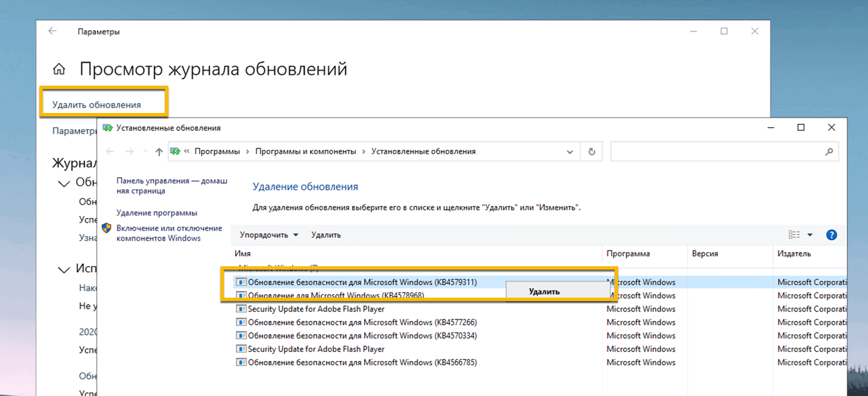Click the publisher cell for KB4566785
Viewport: 868px width, 396px height.
pos(811,363)
